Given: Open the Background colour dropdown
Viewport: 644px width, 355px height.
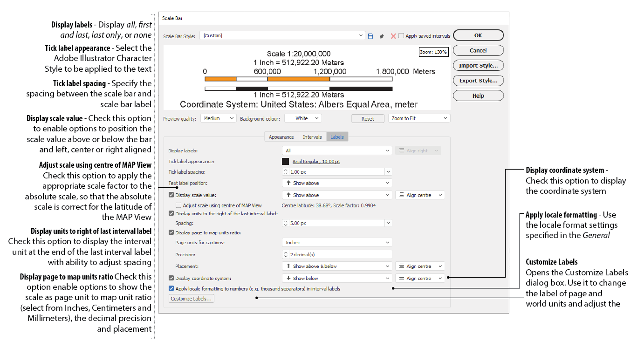Looking at the screenshot, I should pos(303,118).
